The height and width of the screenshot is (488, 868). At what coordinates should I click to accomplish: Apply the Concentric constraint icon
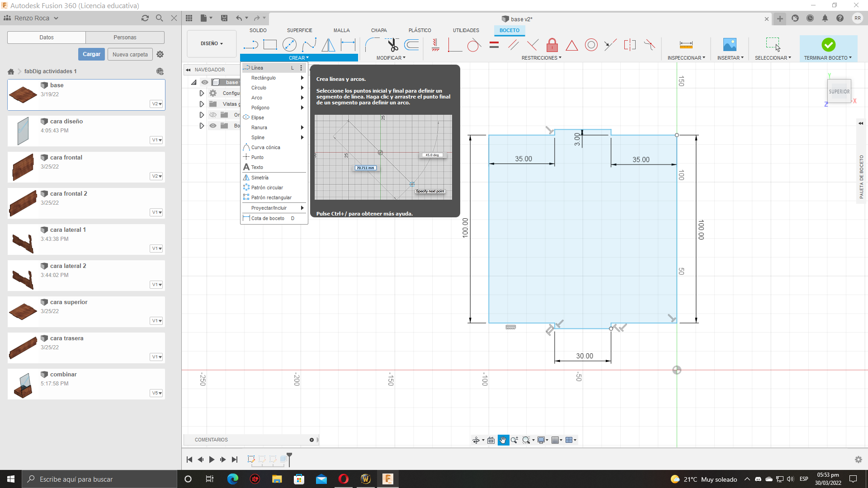(x=591, y=45)
